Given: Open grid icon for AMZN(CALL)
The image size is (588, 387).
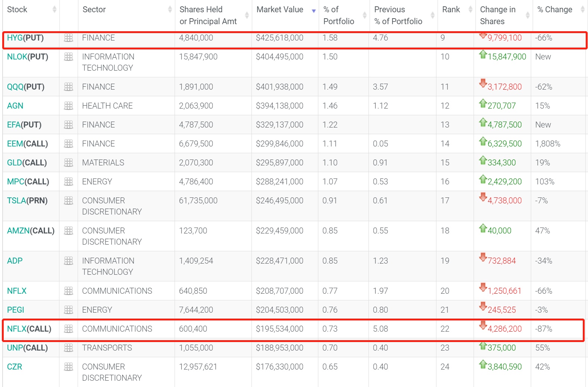Looking at the screenshot, I should click(68, 231).
